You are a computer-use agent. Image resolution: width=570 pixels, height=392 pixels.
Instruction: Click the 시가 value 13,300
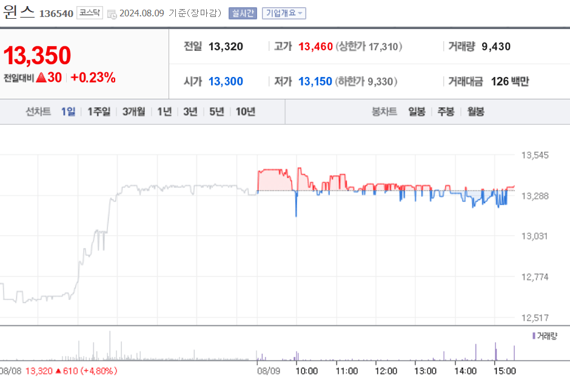point(226,81)
